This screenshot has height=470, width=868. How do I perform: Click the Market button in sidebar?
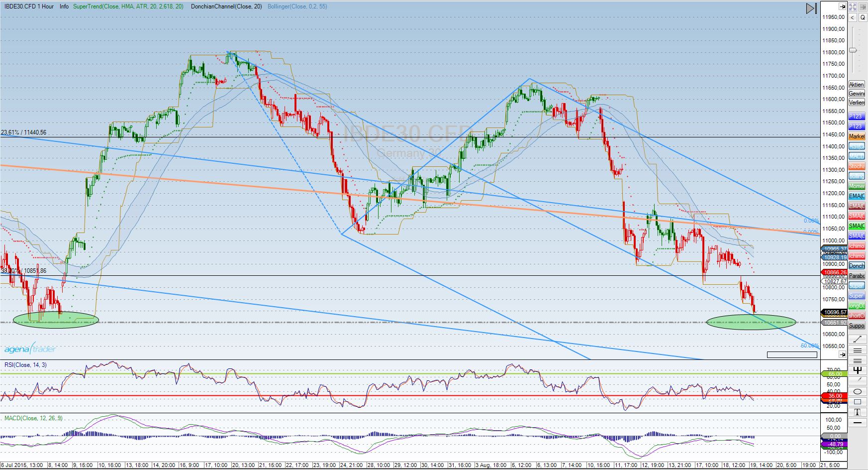(857, 136)
